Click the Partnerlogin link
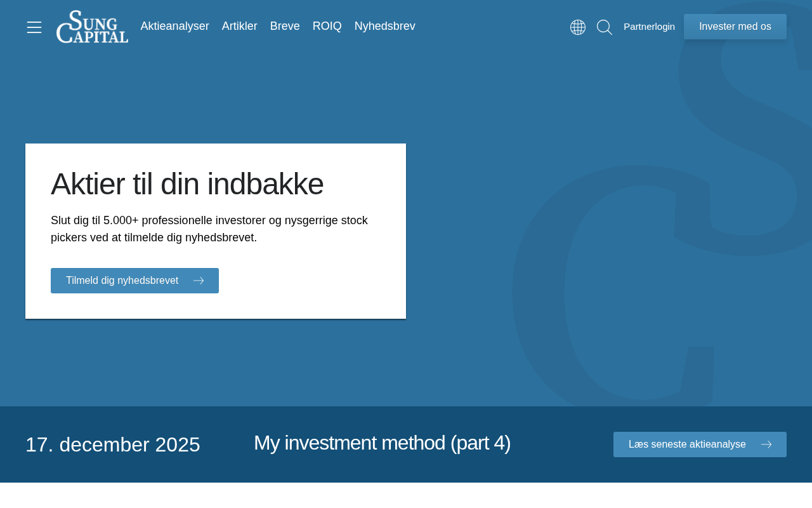Viewport: 812px width, 508px height. point(649,27)
